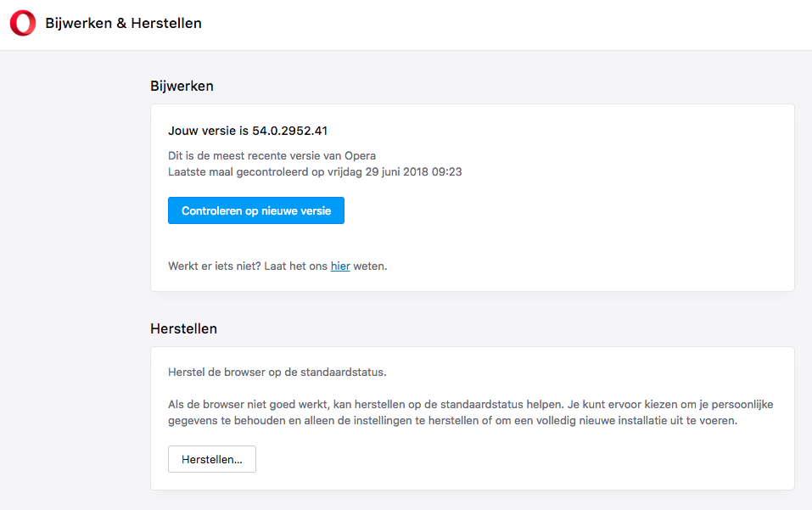Click the Opera logo icon
This screenshot has width=812, height=510.
coord(23,24)
